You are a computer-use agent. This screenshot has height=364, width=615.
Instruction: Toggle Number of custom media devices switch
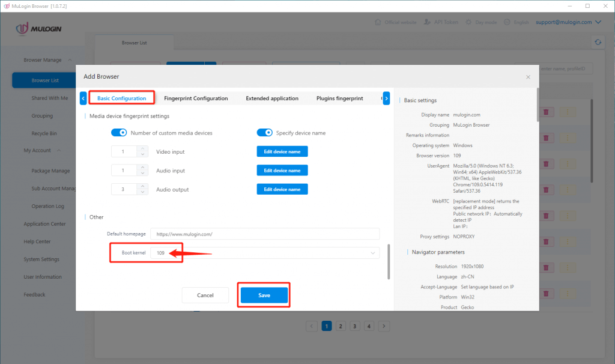119,133
